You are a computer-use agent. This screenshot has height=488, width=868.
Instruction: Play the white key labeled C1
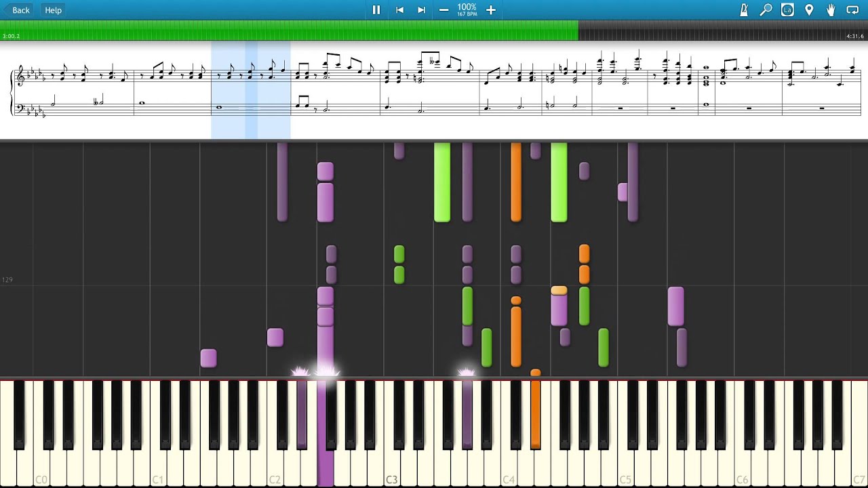click(158, 468)
